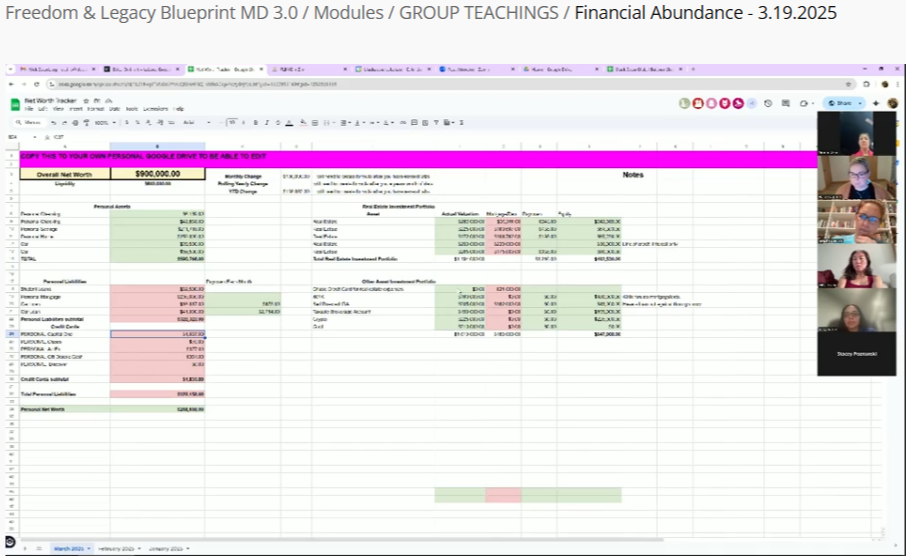Image resolution: width=906 pixels, height=556 pixels.
Task: Open the Google Sheets home icon
Action: point(15,105)
